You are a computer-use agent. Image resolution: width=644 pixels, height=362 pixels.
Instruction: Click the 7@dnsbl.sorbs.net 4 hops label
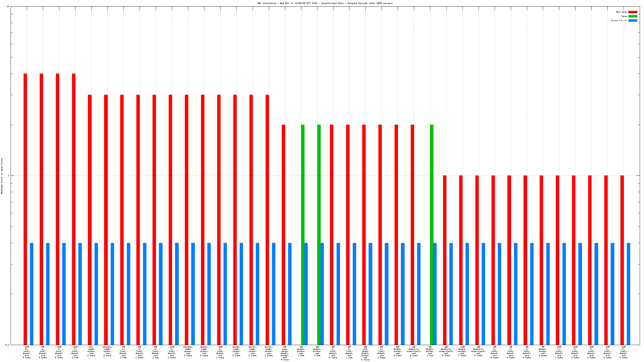click(543, 351)
